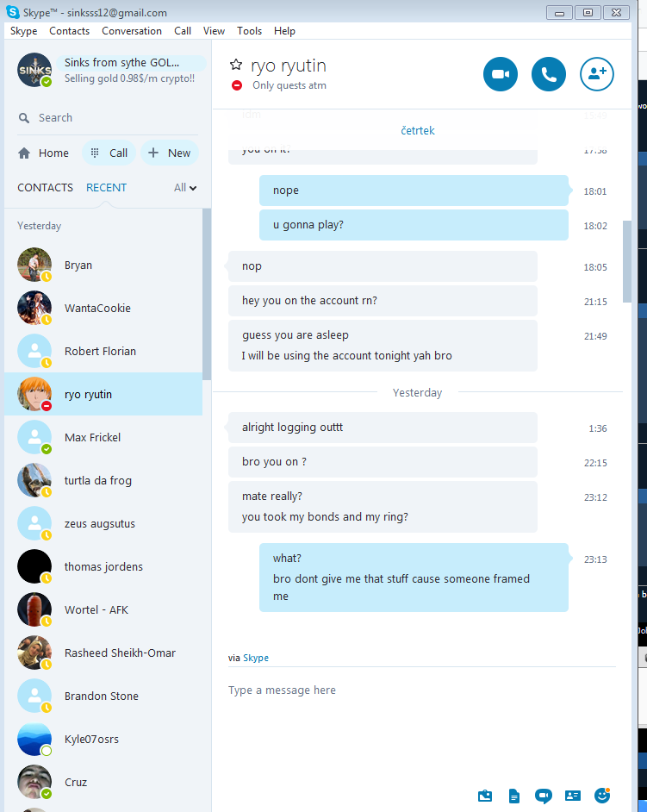
Task: Send a video message icon
Action: pyautogui.click(x=543, y=796)
